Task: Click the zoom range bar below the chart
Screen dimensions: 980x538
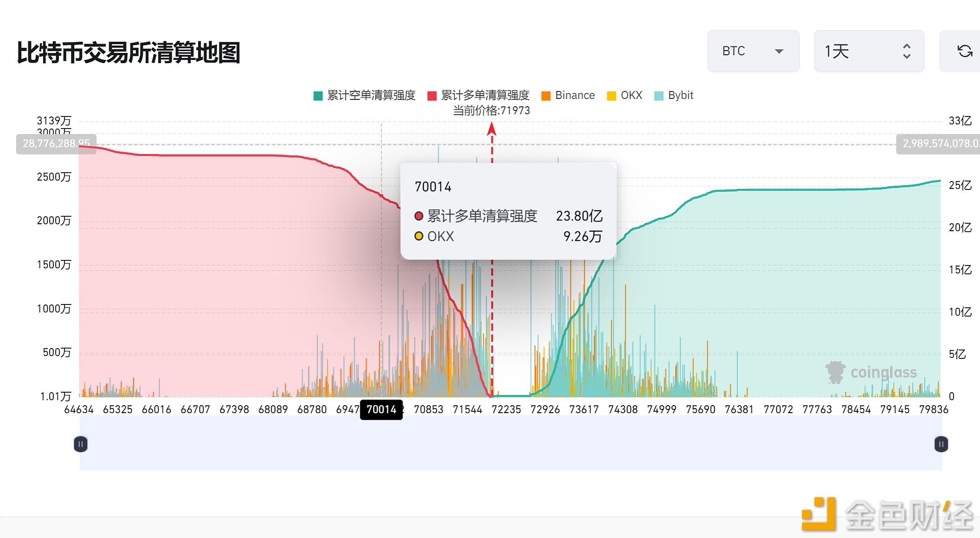Action: 511,443
